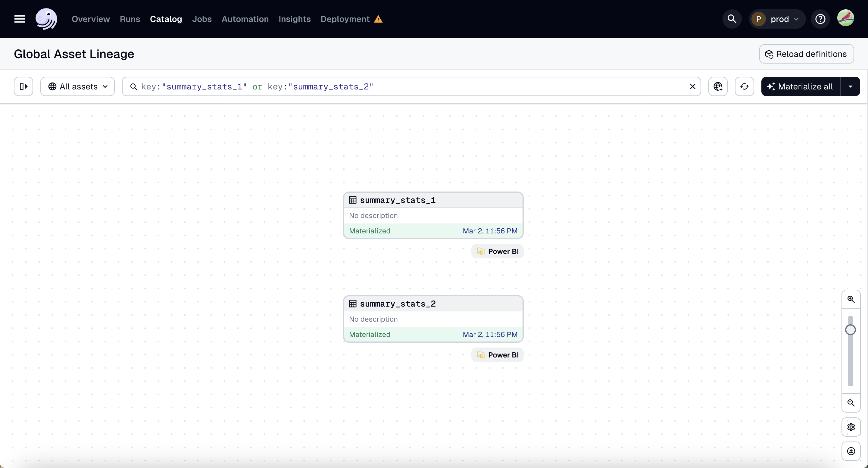Click the zoom in icon on right panel

[851, 299]
